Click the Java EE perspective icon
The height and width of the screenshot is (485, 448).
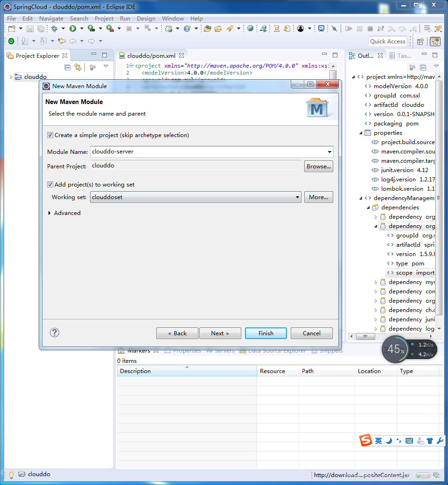(x=435, y=42)
